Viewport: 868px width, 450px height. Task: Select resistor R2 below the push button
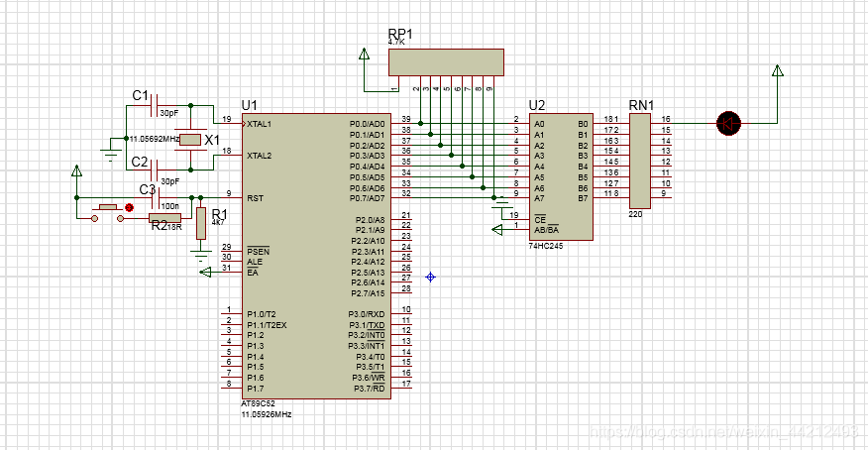click(164, 218)
